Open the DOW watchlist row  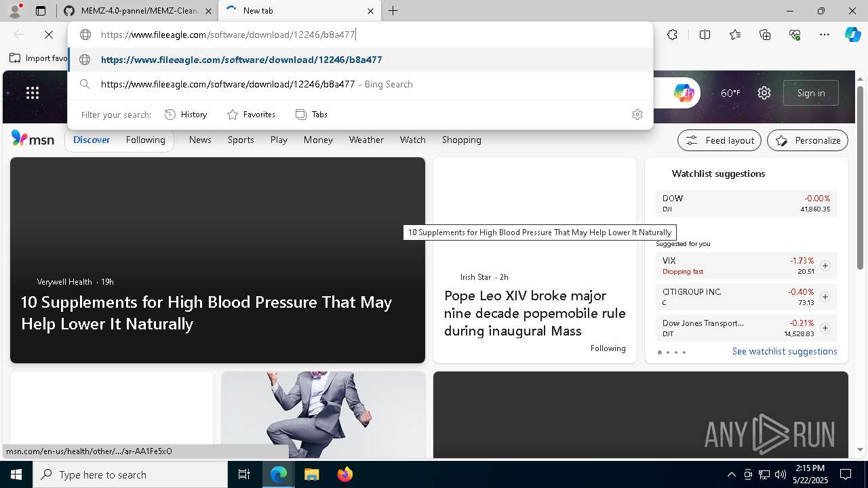pyautogui.click(x=746, y=203)
